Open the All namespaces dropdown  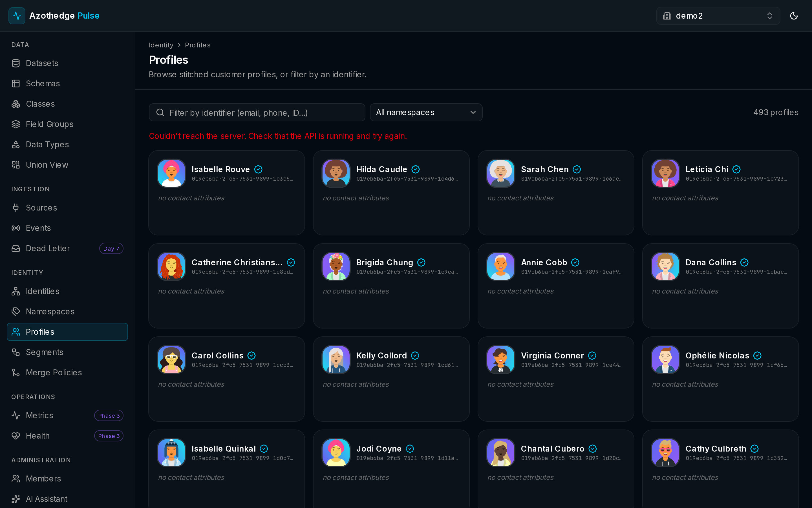point(426,112)
